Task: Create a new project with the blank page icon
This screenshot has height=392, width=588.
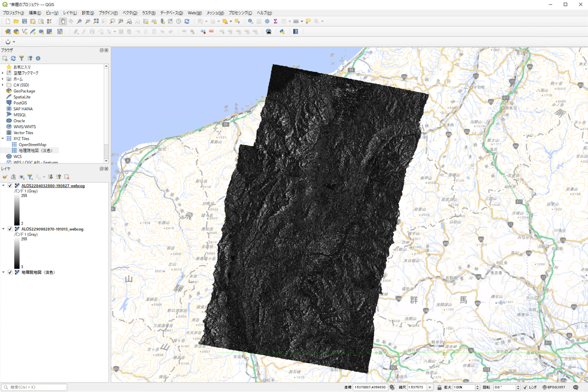Action: point(8,21)
